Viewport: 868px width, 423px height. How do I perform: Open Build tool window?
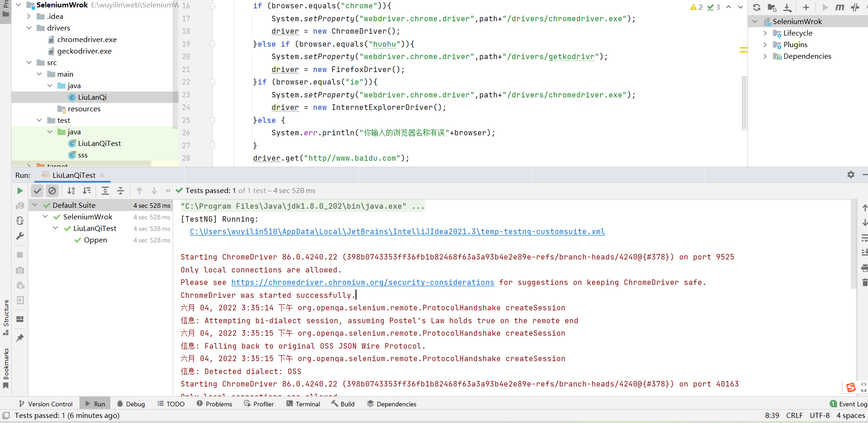(x=343, y=404)
